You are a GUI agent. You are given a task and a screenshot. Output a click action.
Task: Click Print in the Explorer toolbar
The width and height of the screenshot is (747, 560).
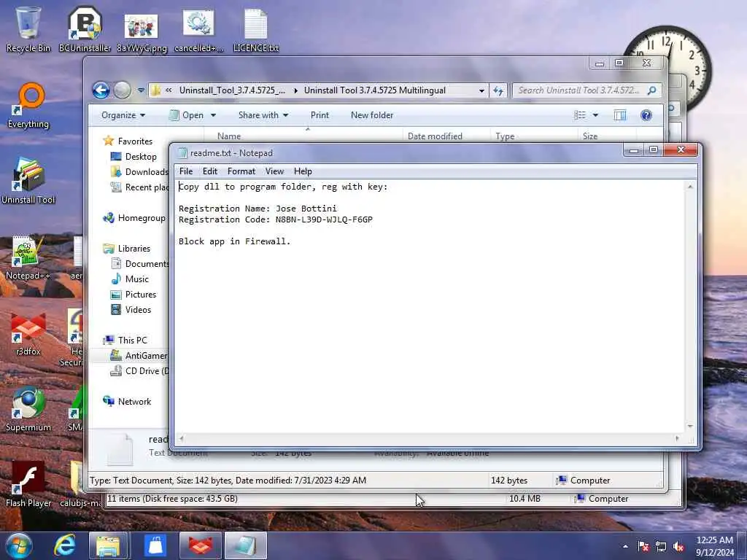click(320, 115)
